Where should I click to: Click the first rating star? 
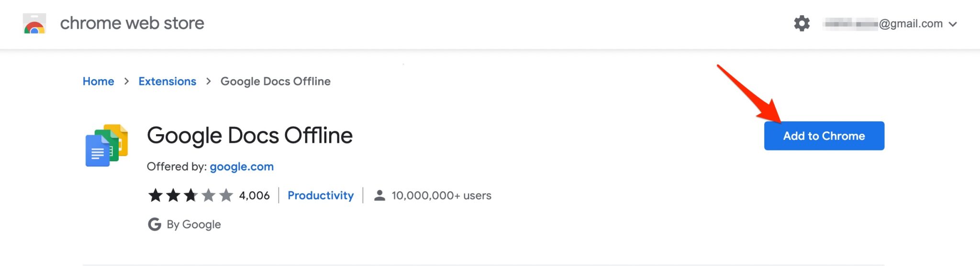pyautogui.click(x=156, y=196)
